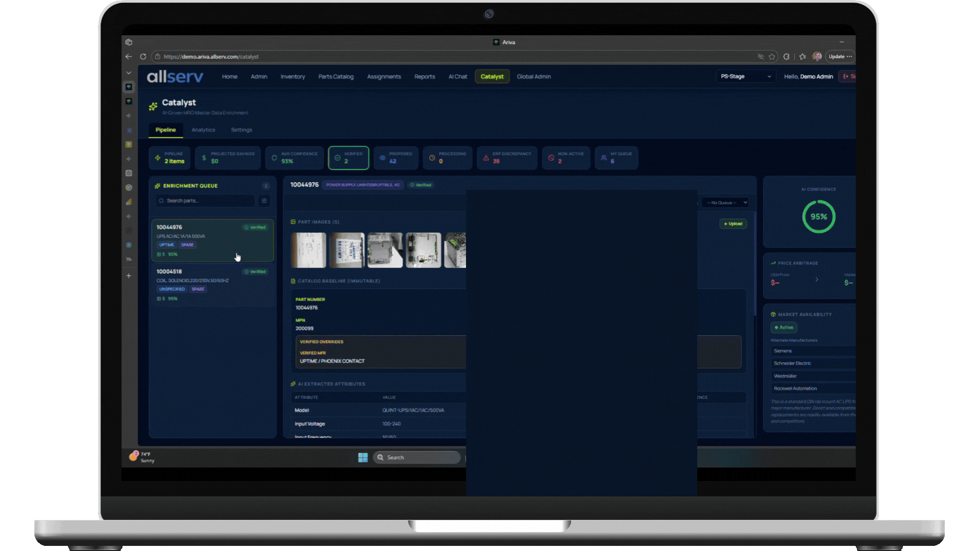Switch to the Pipeline tab

click(166, 130)
